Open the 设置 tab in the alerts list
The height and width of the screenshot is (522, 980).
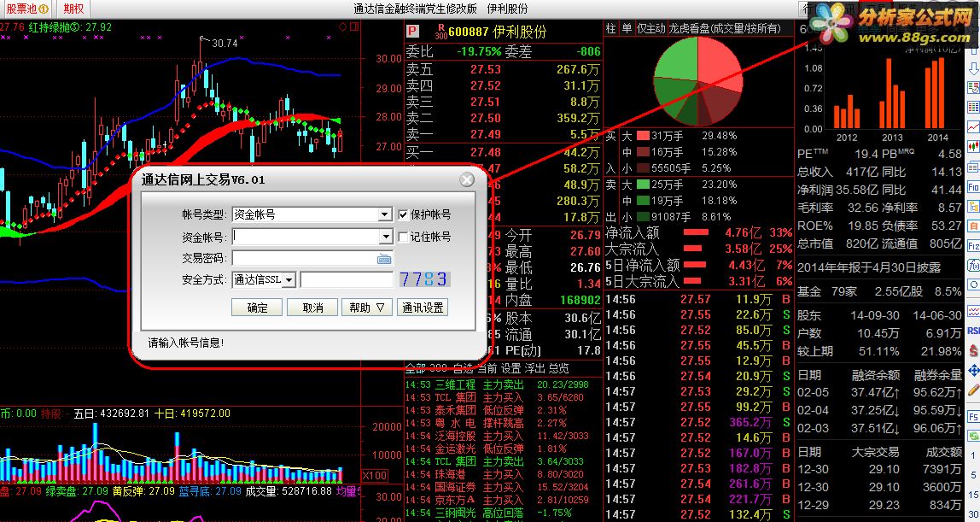[511, 368]
